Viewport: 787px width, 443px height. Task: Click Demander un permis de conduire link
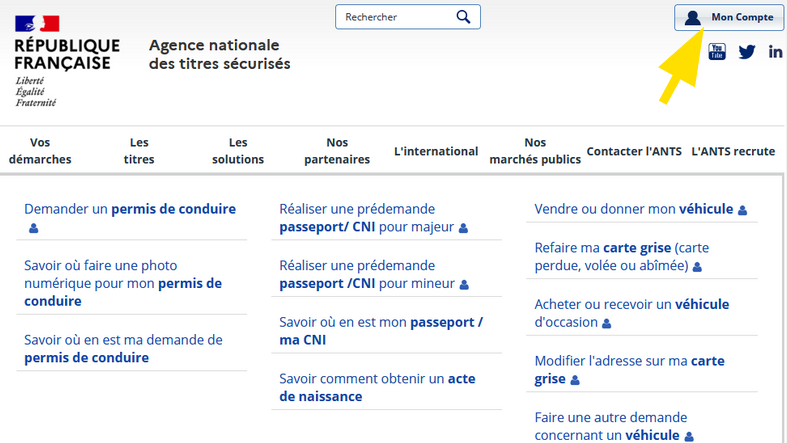tap(130, 209)
